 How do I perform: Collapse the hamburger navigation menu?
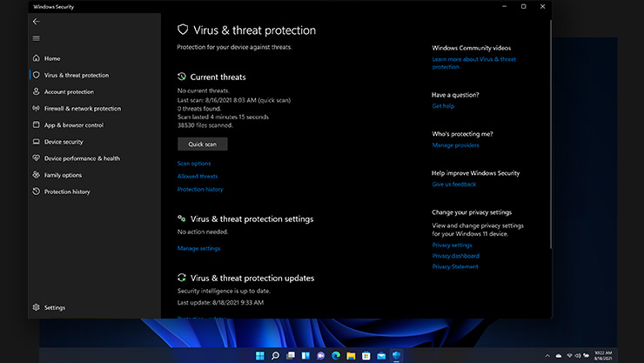click(x=36, y=38)
